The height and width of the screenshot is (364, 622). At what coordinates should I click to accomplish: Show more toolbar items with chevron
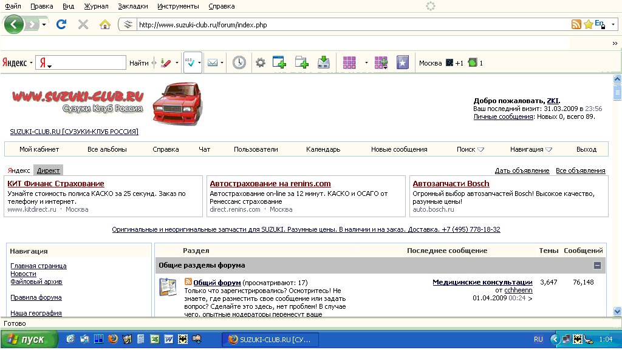pos(615,43)
